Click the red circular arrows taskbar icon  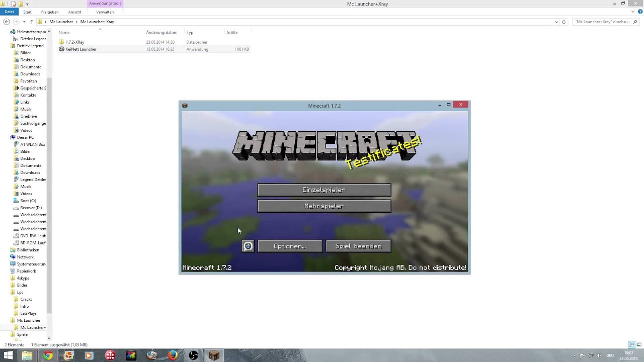[110, 355]
